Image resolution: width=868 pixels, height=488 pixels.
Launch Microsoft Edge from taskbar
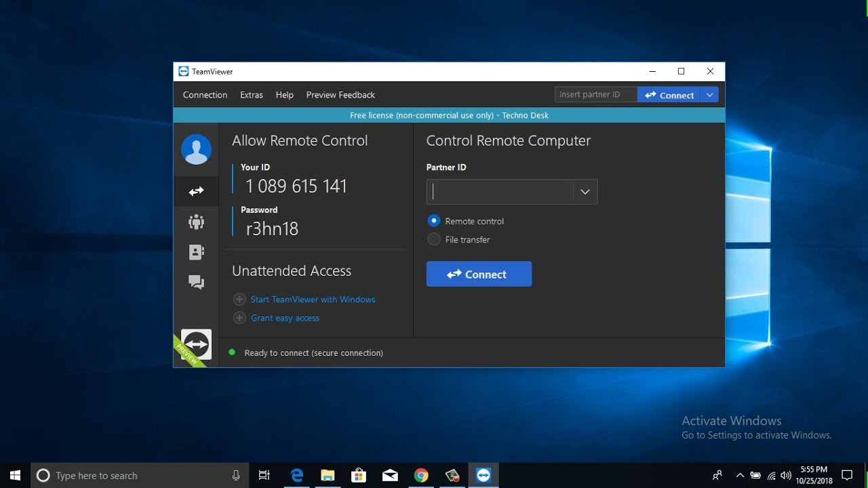click(296, 475)
